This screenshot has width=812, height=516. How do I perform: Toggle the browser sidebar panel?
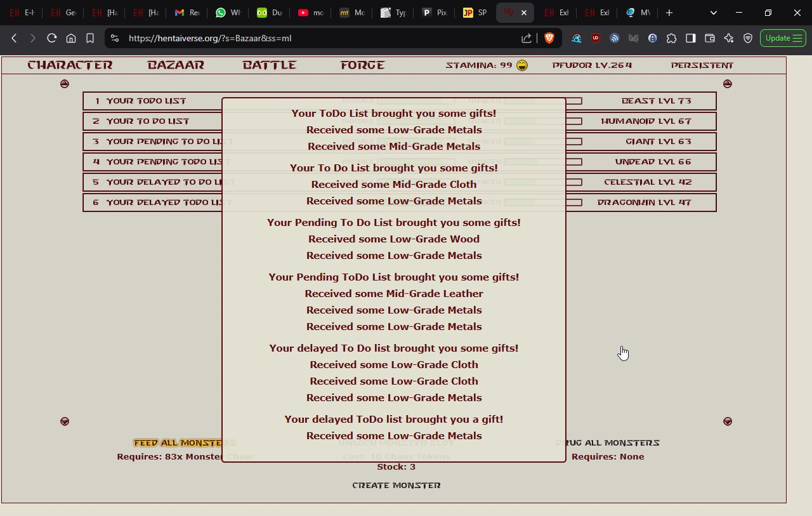click(x=691, y=38)
